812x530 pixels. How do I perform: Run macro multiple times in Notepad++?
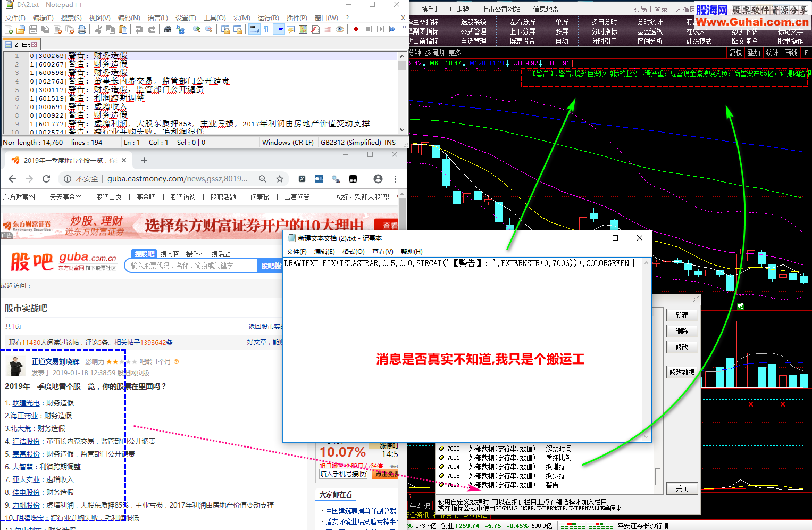coord(392,29)
